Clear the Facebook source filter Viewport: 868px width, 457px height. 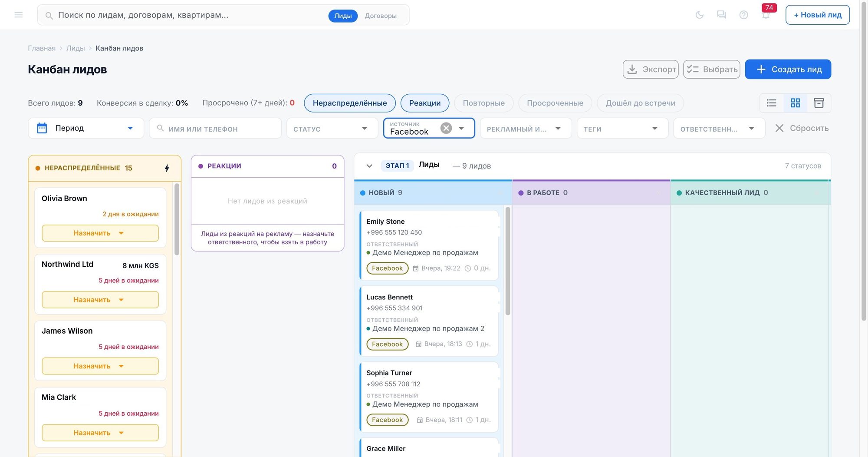coord(446,128)
